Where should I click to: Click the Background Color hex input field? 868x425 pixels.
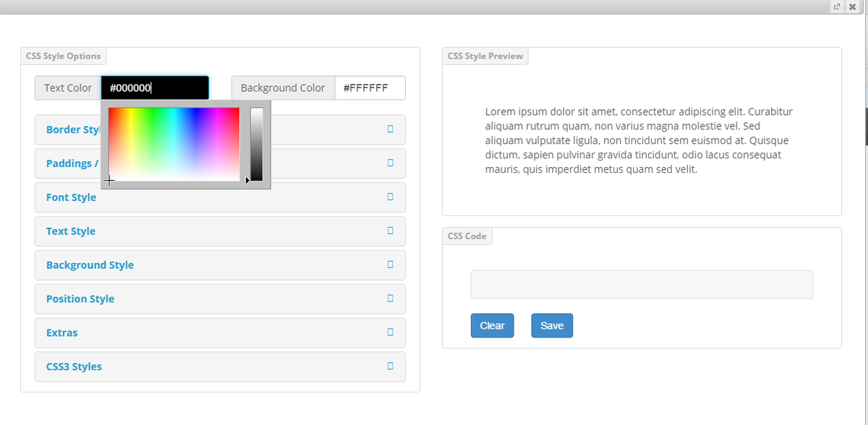370,88
